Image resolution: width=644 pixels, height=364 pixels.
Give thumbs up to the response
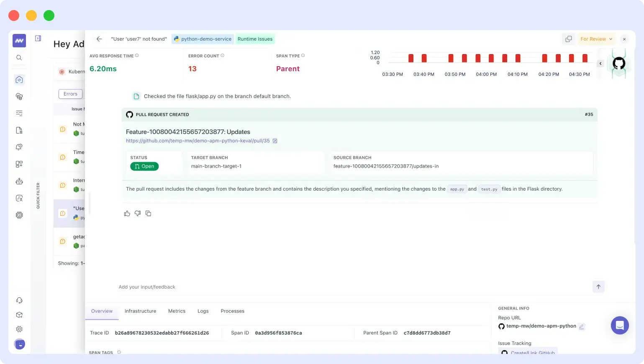point(127,214)
